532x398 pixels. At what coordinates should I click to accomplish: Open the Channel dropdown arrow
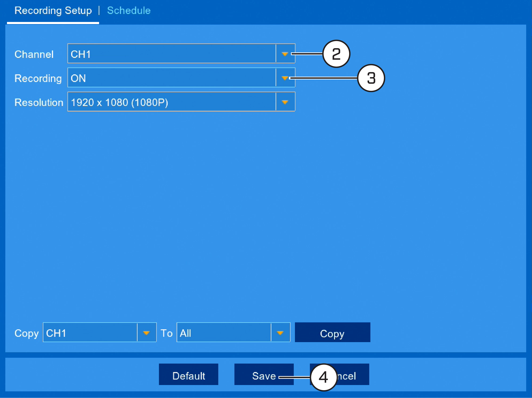tap(285, 54)
